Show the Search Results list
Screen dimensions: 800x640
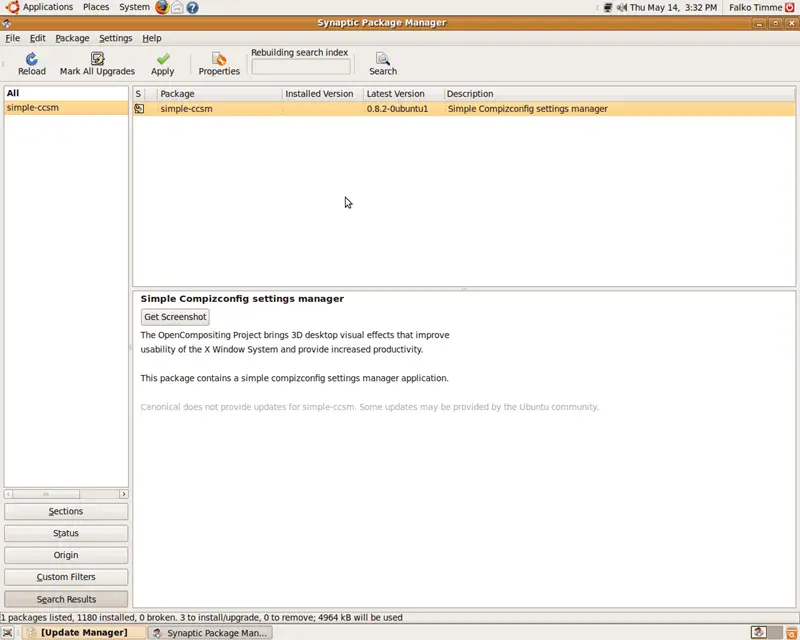pos(66,599)
